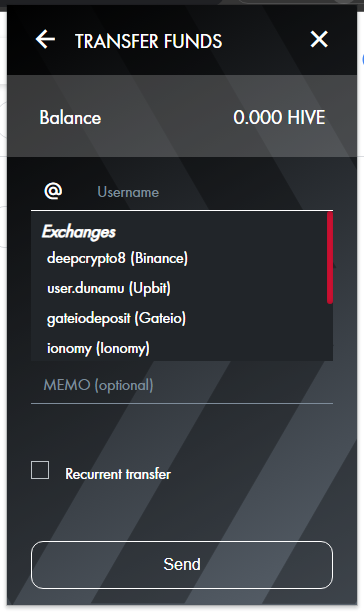364x614 pixels.
Task: Click the underline beneath the MEMO field
Action: click(x=182, y=403)
